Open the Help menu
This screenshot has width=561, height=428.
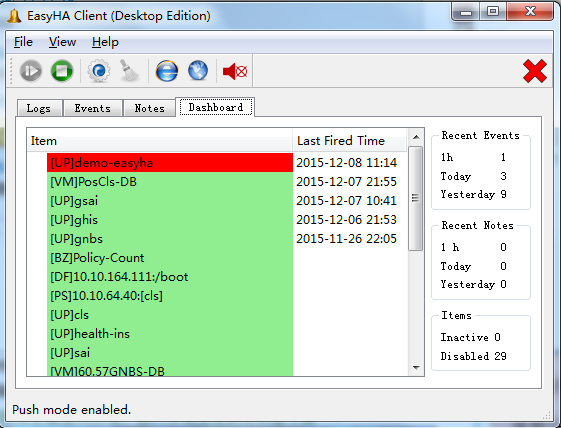105,42
